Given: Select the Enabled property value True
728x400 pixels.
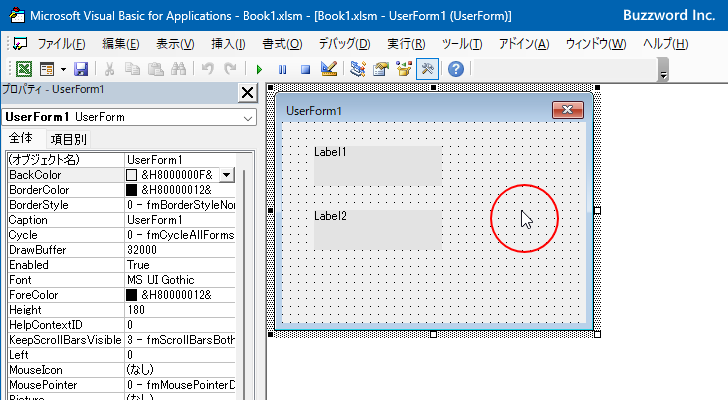Looking at the screenshot, I should point(180,265).
